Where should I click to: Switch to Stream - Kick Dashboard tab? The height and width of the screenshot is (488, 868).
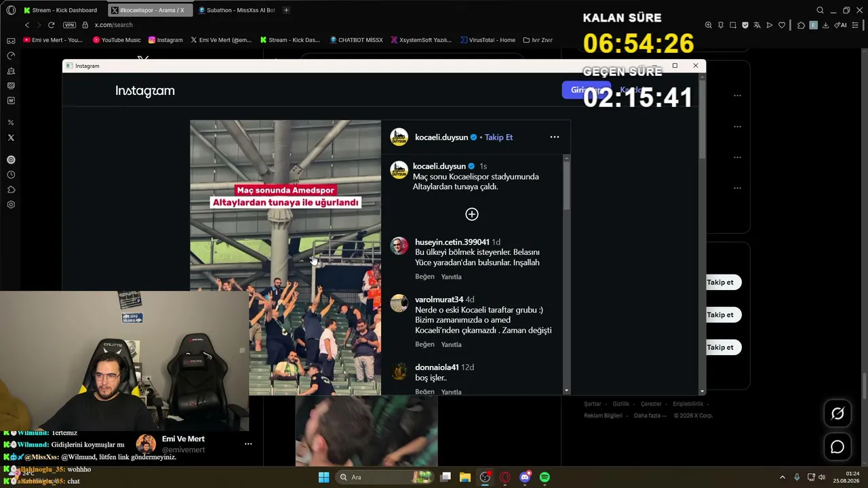[60, 10]
